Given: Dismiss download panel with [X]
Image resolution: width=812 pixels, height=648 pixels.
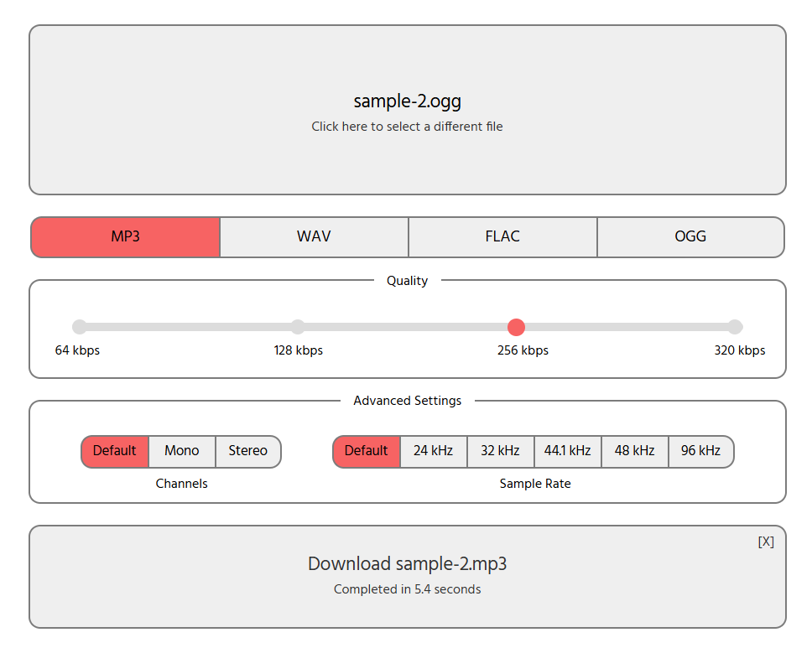Looking at the screenshot, I should click(765, 542).
